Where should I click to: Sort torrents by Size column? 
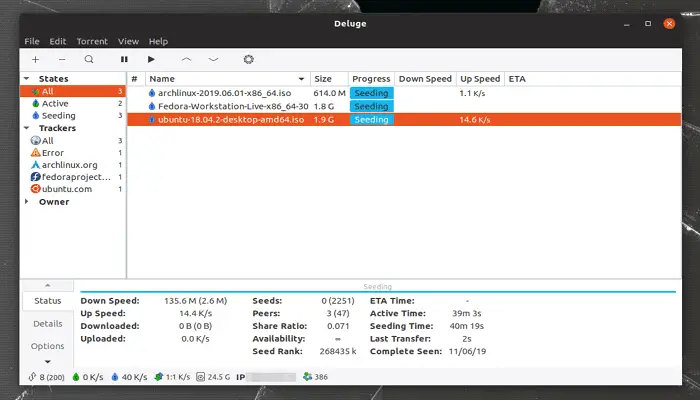329,79
